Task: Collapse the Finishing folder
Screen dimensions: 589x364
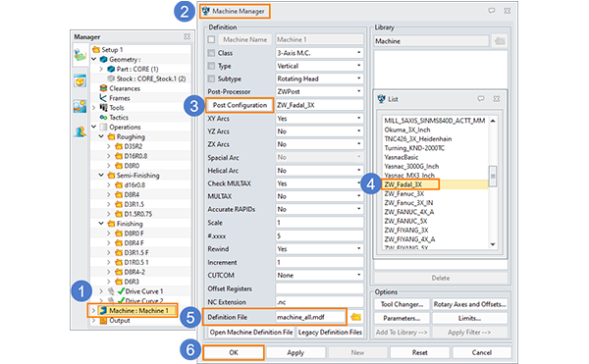Action: (x=101, y=224)
